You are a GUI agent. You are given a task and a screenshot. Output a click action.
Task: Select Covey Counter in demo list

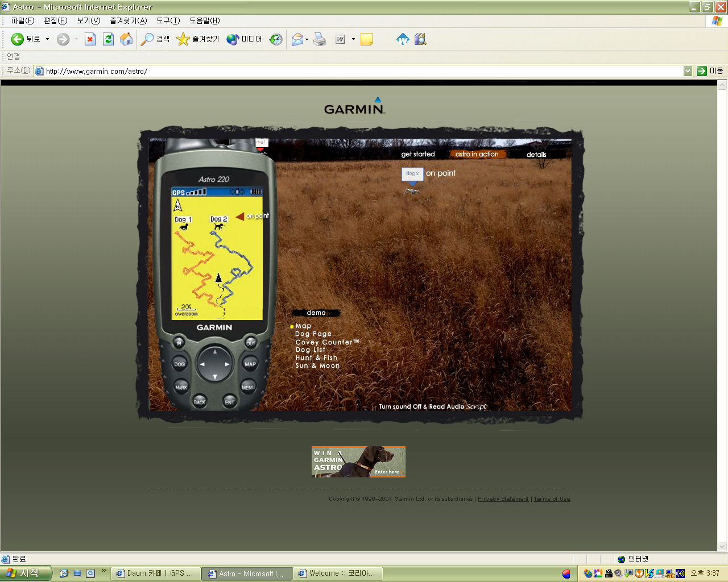(x=326, y=342)
